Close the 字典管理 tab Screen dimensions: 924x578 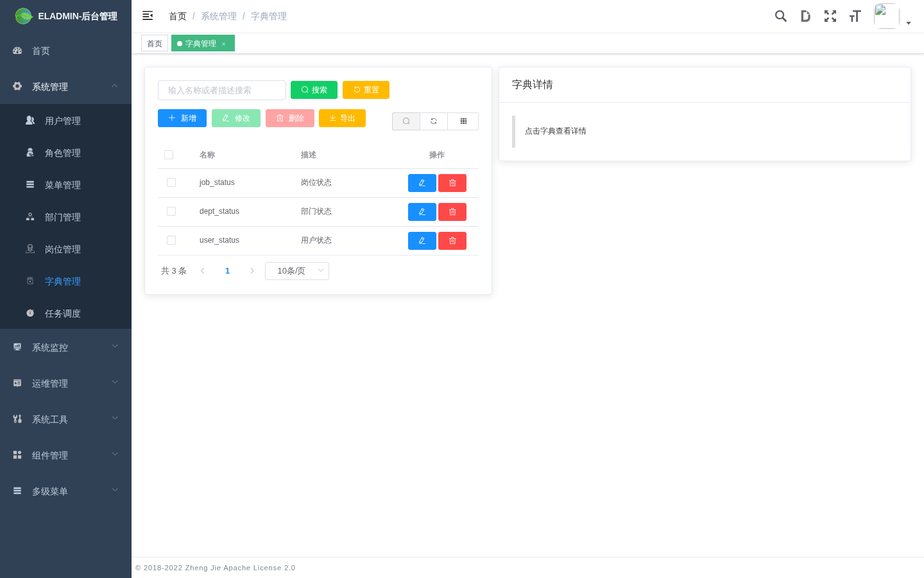point(224,44)
